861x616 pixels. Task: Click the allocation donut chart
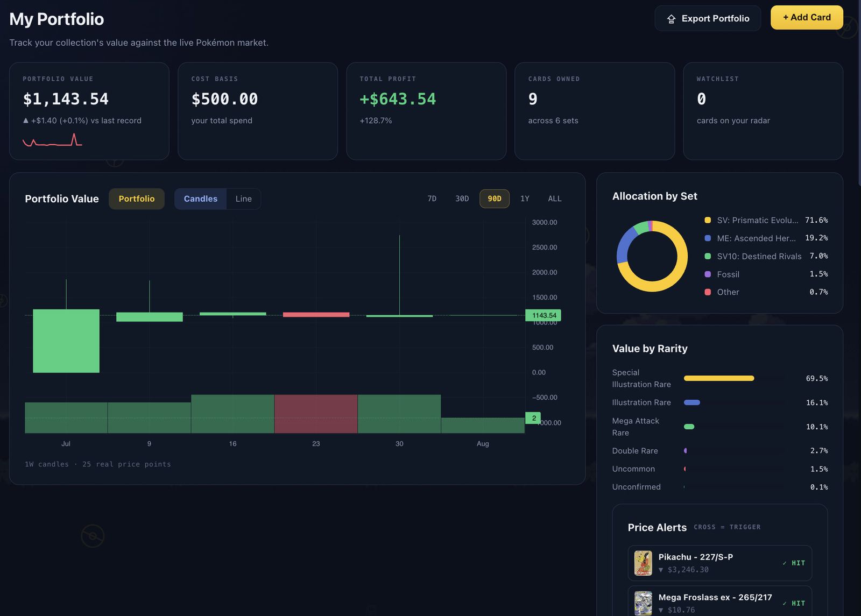[652, 256]
